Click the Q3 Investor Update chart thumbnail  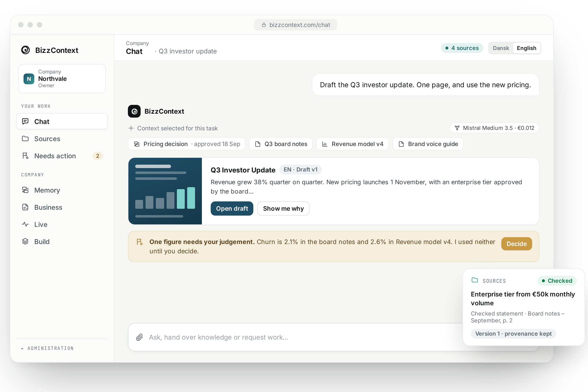click(165, 191)
